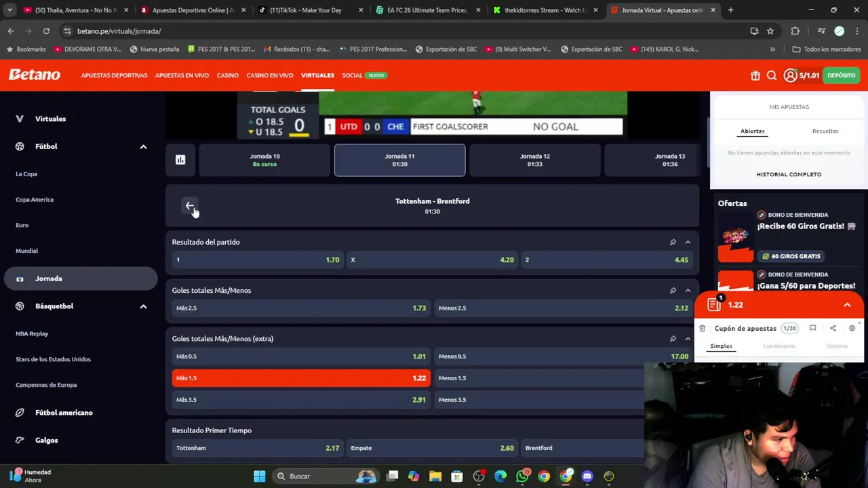Select result 1 at odds 1.70
This screenshot has width=868, height=488.
point(257,260)
